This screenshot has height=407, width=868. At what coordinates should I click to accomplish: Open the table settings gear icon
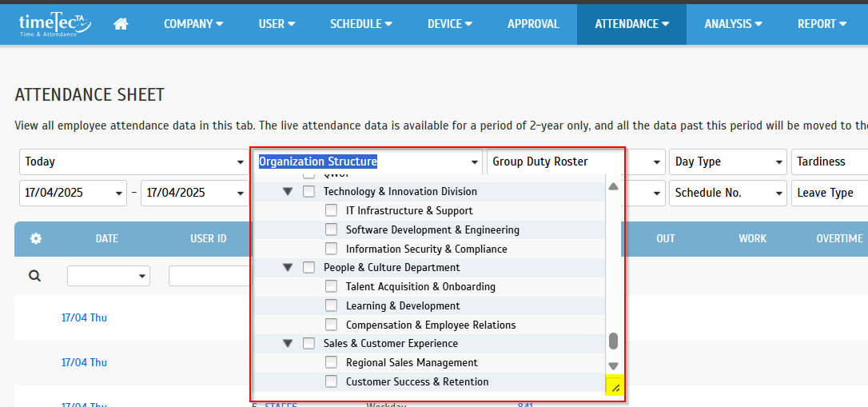pos(36,238)
